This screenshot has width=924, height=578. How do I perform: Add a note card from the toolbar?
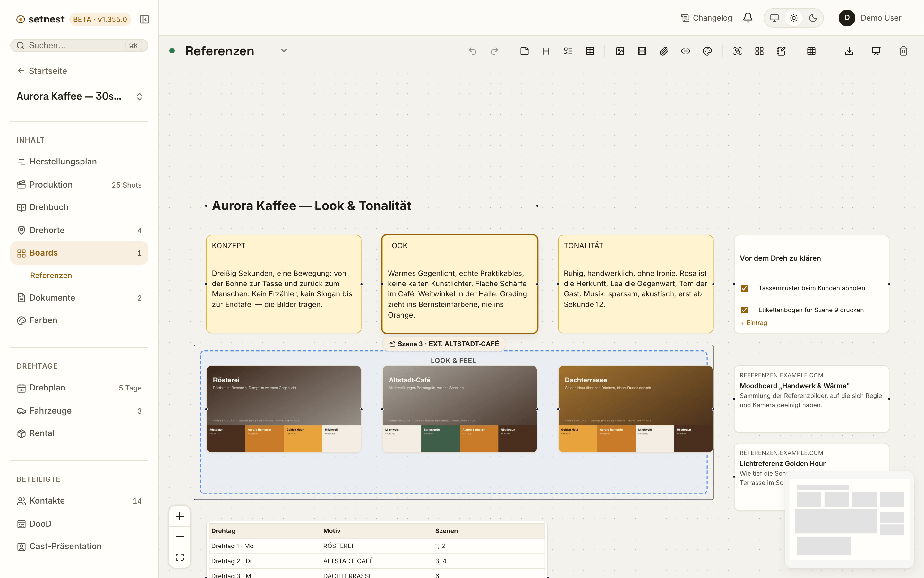coord(524,51)
